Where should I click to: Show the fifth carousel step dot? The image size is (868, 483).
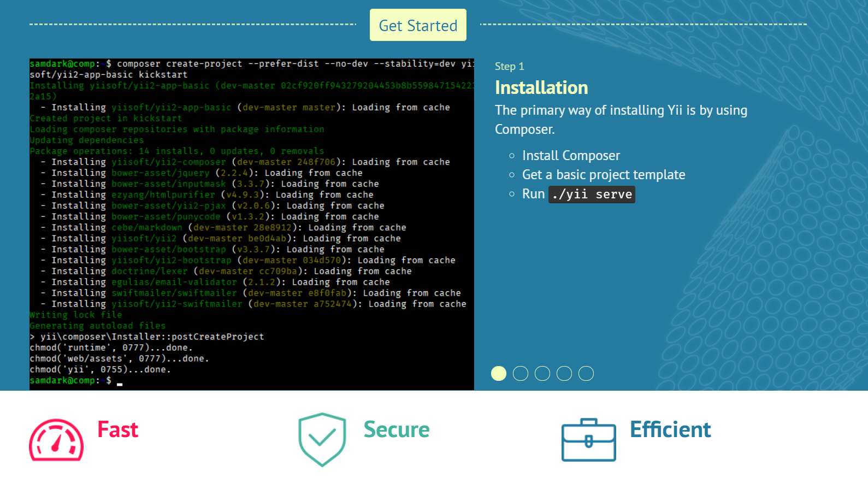point(586,373)
